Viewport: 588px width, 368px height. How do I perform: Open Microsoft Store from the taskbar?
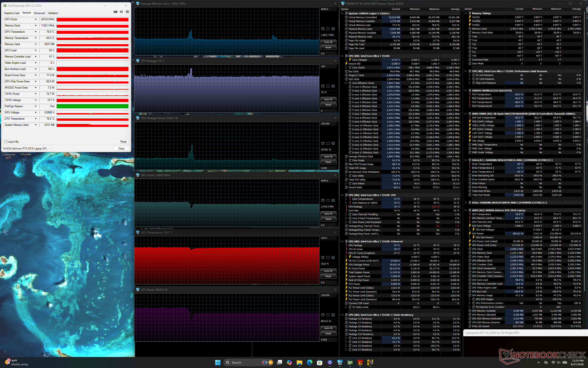[319, 362]
